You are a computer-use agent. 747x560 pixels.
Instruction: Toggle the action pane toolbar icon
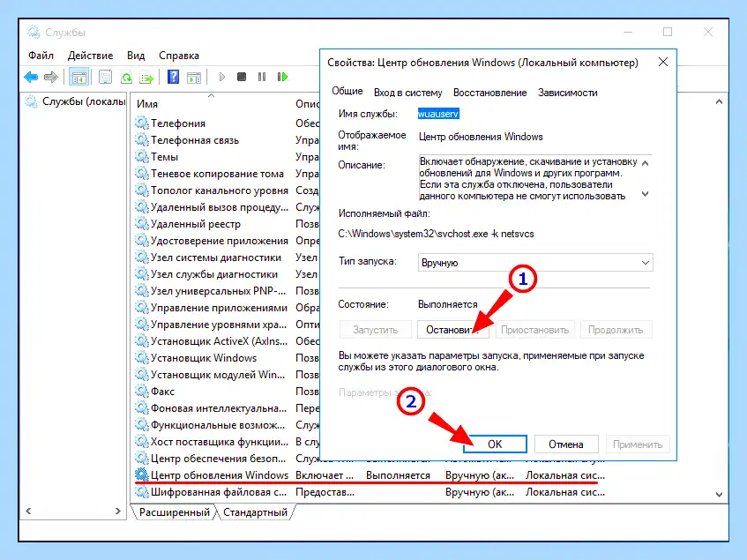click(x=194, y=77)
